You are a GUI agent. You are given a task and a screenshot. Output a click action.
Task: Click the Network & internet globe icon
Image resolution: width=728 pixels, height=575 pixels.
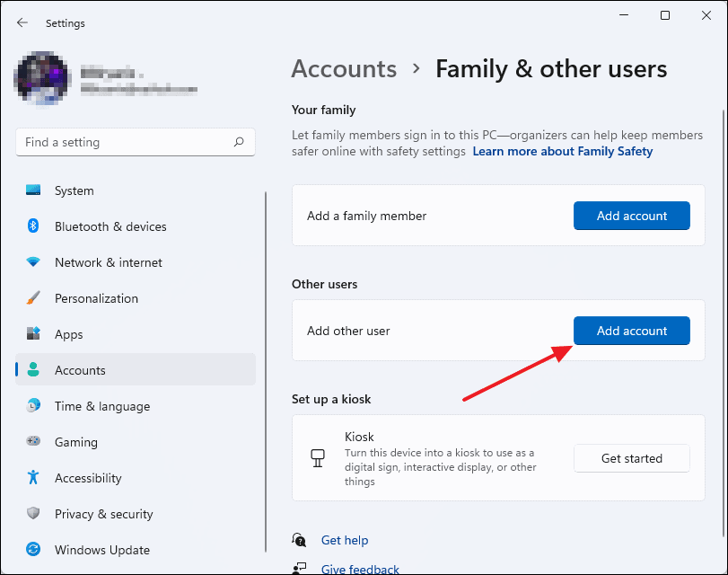[33, 262]
